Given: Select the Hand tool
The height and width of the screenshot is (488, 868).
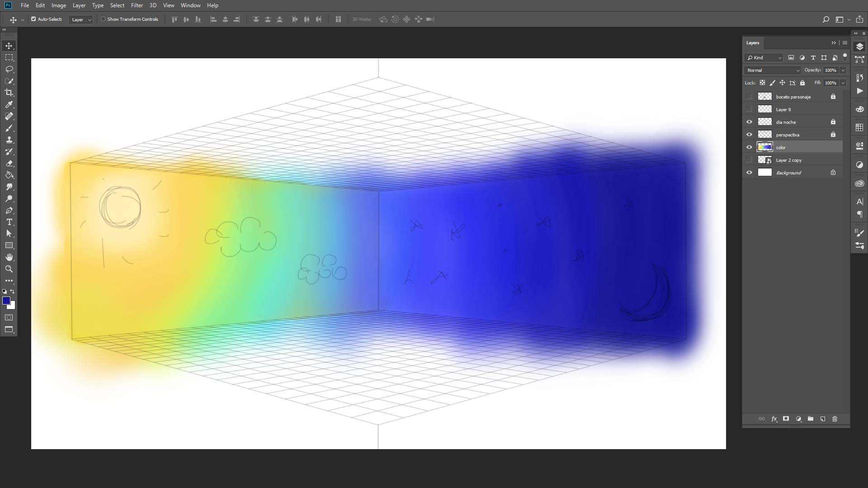Looking at the screenshot, I should (x=9, y=257).
